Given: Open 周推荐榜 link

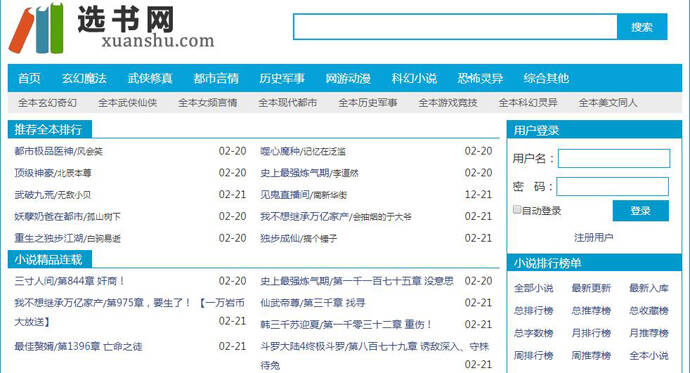Looking at the screenshot, I should click(591, 355).
